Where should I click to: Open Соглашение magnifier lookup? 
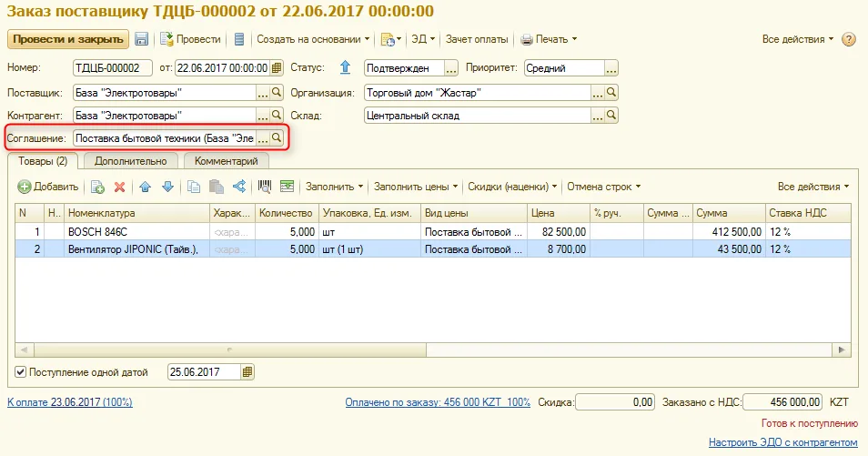coord(277,138)
